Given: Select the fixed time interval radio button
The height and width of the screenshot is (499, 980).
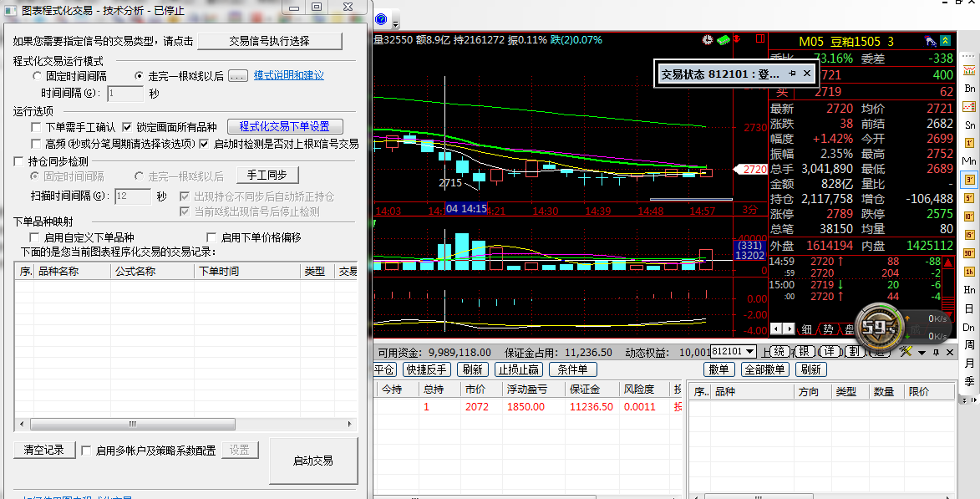Looking at the screenshot, I should click(x=37, y=76).
